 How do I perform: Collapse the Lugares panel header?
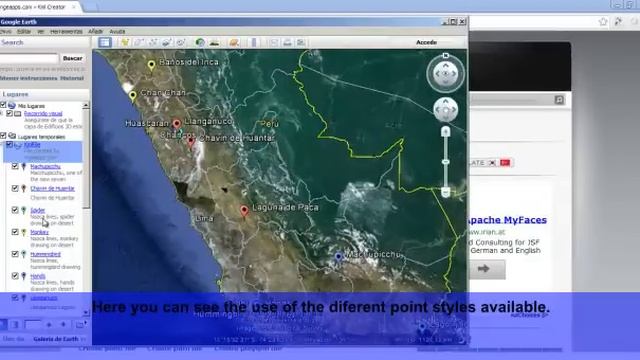click(44, 94)
